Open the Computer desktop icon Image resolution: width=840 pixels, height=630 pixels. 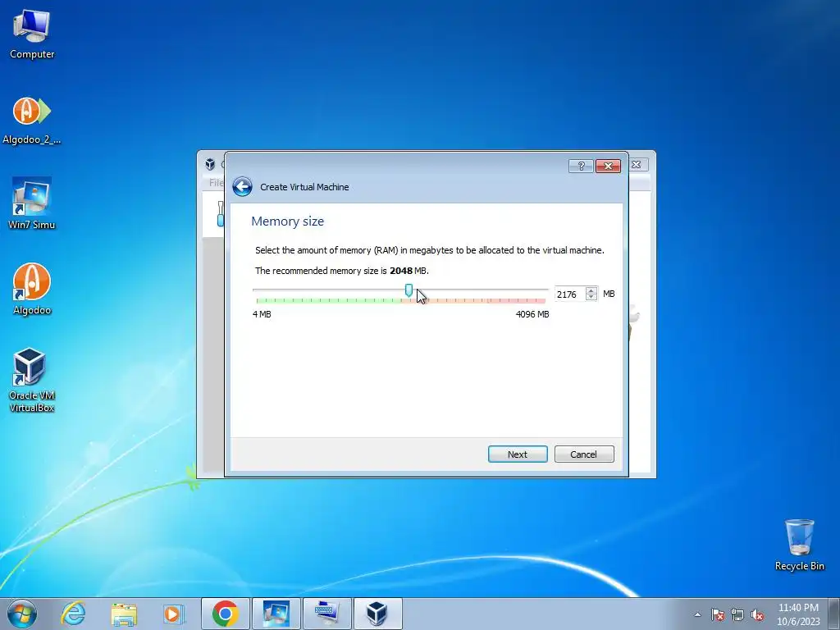tap(32, 34)
